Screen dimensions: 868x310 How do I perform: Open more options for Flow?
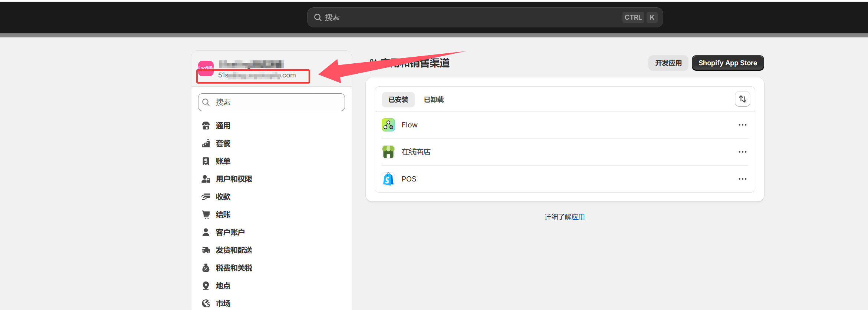pyautogui.click(x=742, y=125)
